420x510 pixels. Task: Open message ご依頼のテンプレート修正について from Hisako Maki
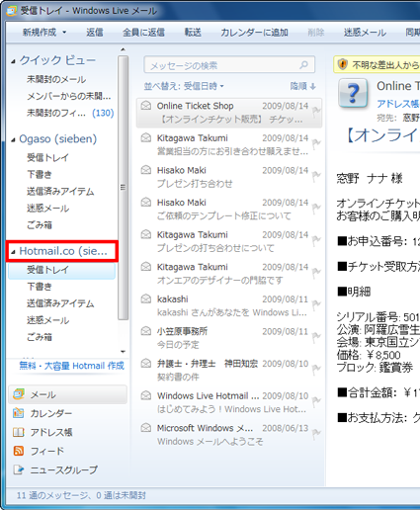(229, 209)
